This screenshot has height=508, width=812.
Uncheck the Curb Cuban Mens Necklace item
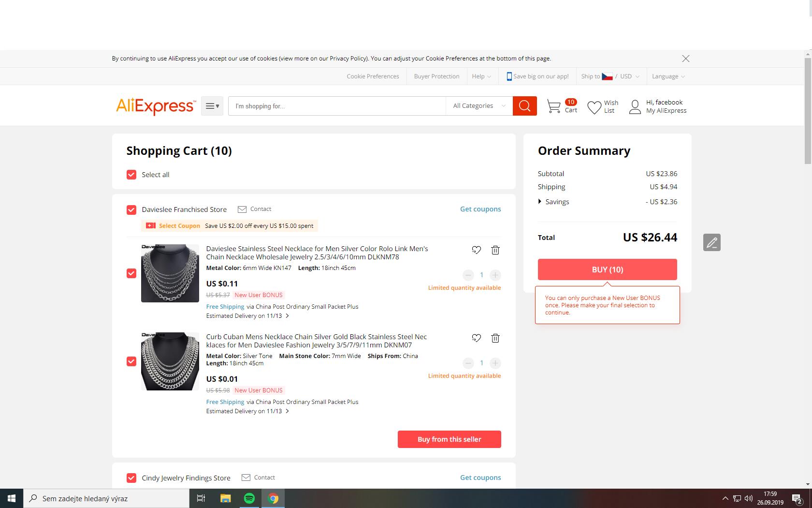click(x=131, y=361)
